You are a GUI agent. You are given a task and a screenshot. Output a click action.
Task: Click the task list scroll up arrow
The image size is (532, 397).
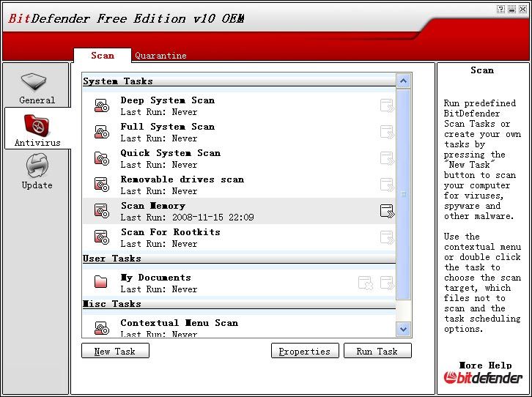click(x=404, y=81)
